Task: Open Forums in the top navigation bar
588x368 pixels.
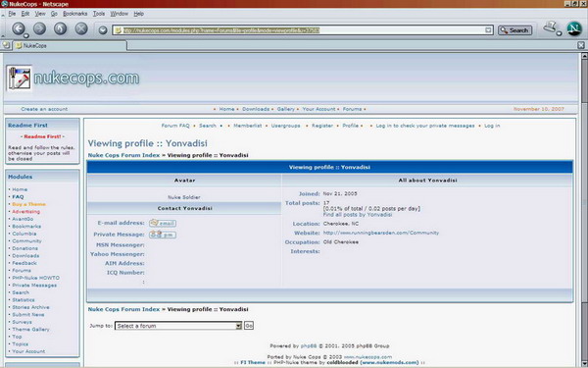Action: point(352,109)
